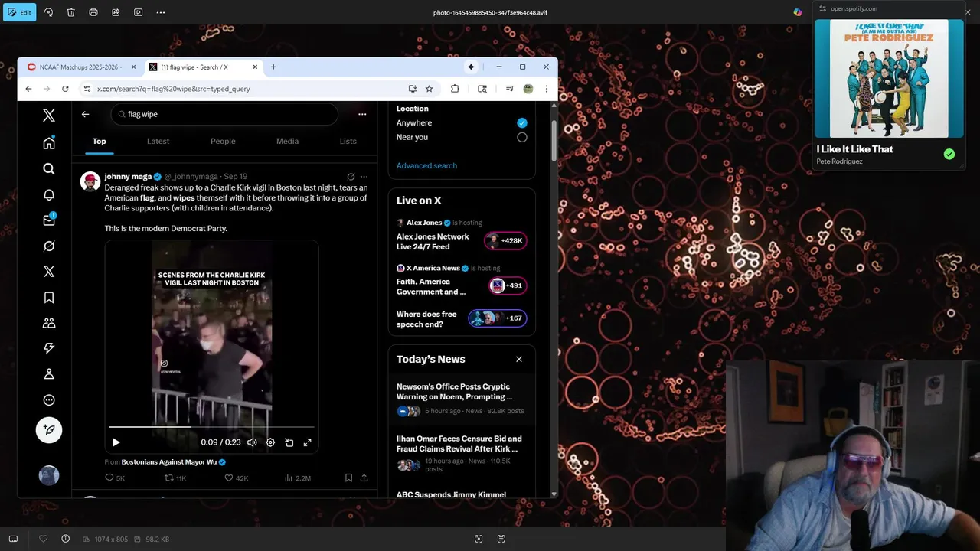Open Bookmarks in X sidebar
The width and height of the screenshot is (980, 551).
pyautogui.click(x=49, y=297)
